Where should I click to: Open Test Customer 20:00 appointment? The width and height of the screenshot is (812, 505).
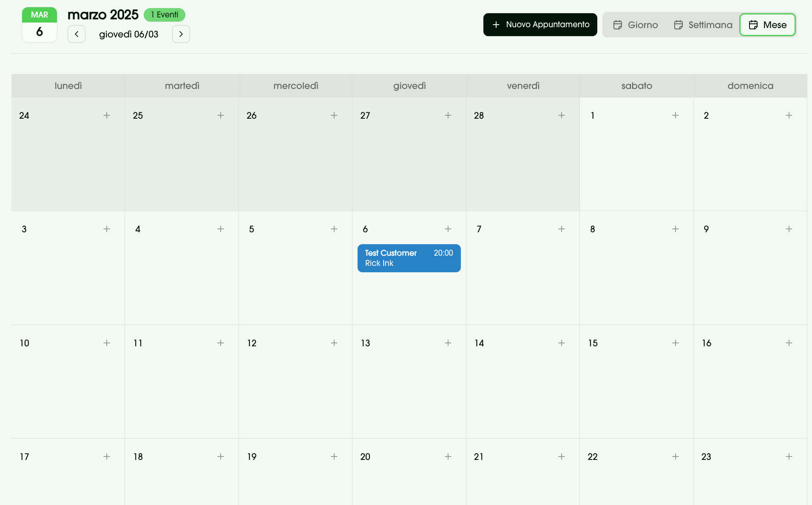pos(409,258)
